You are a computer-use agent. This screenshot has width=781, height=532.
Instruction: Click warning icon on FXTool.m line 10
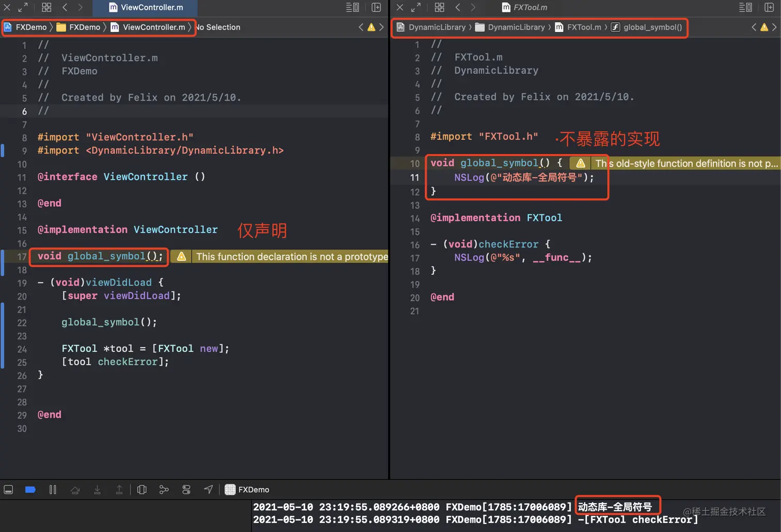click(x=581, y=163)
